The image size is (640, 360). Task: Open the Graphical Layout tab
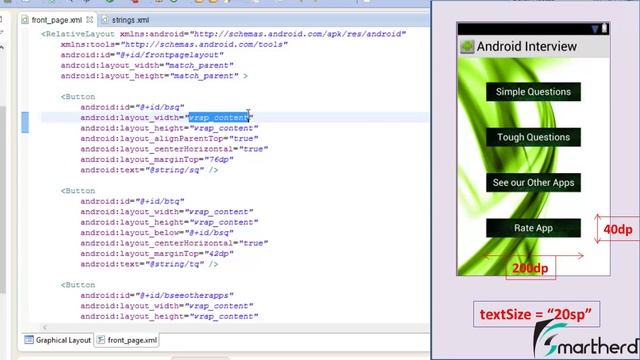point(58,340)
